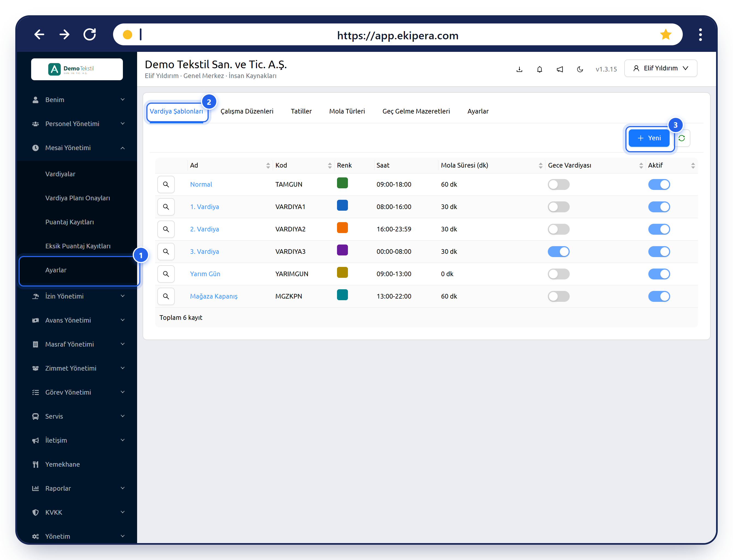This screenshot has width=733, height=560.
Task: Toggle Gece Vardiyası for Mağaza Kapanış
Action: tap(558, 296)
